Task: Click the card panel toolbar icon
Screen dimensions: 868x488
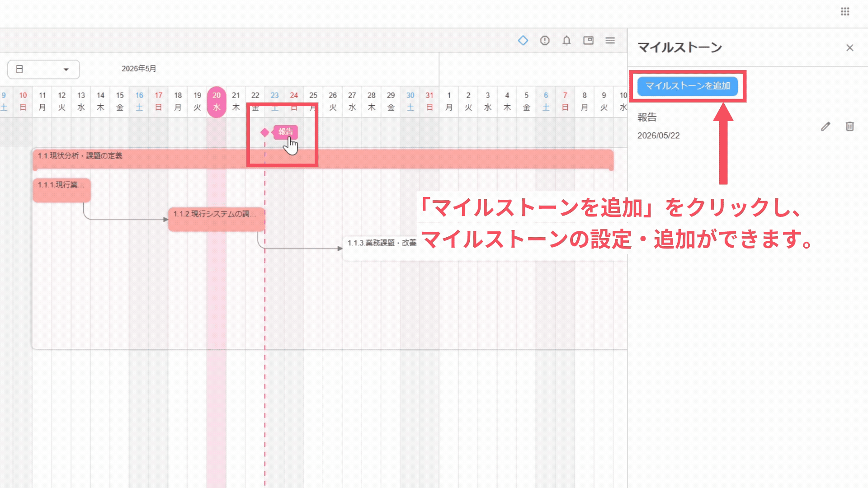Action: tap(588, 41)
